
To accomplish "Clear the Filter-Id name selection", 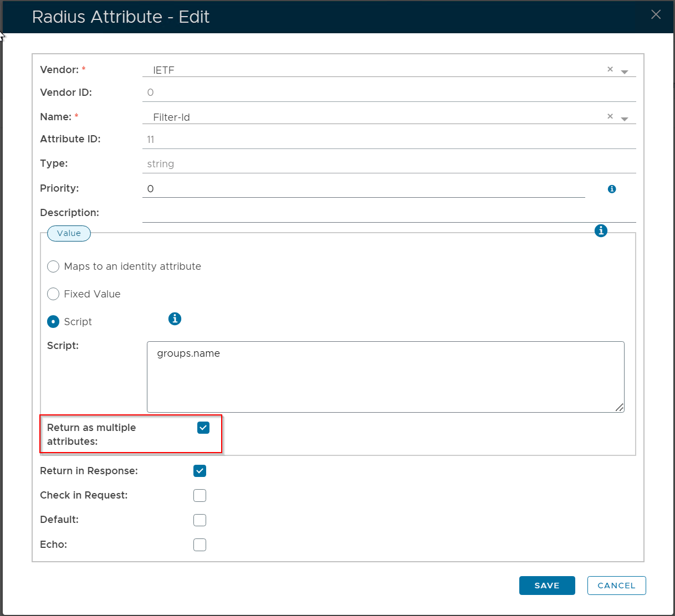I will 610,116.
